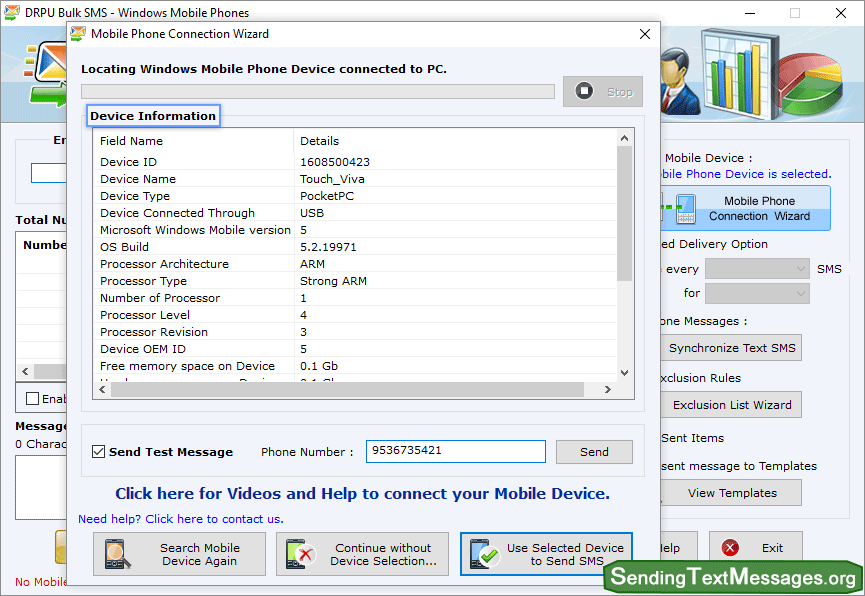Viewport: 865px width, 596px height.
Task: Select Free memory space on Device row
Action: point(355,366)
